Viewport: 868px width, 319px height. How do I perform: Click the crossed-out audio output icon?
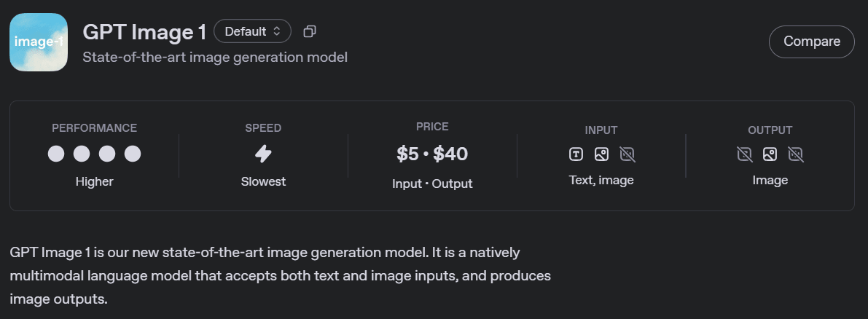[795, 154]
